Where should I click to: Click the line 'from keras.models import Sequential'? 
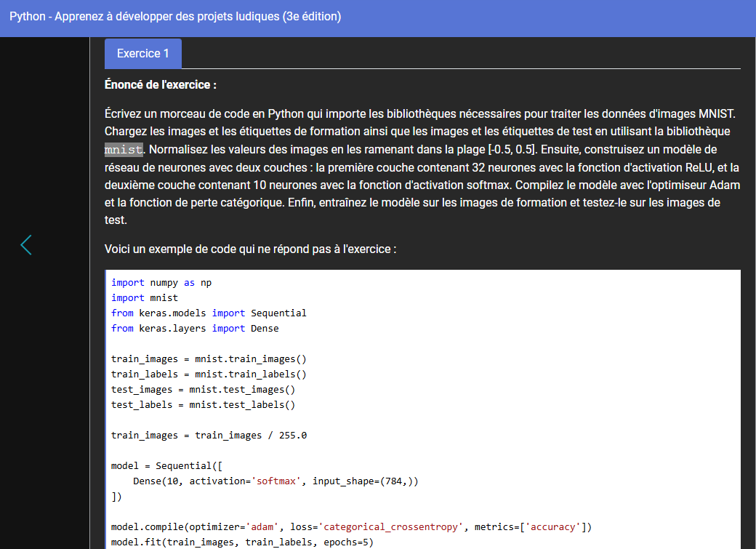point(209,313)
